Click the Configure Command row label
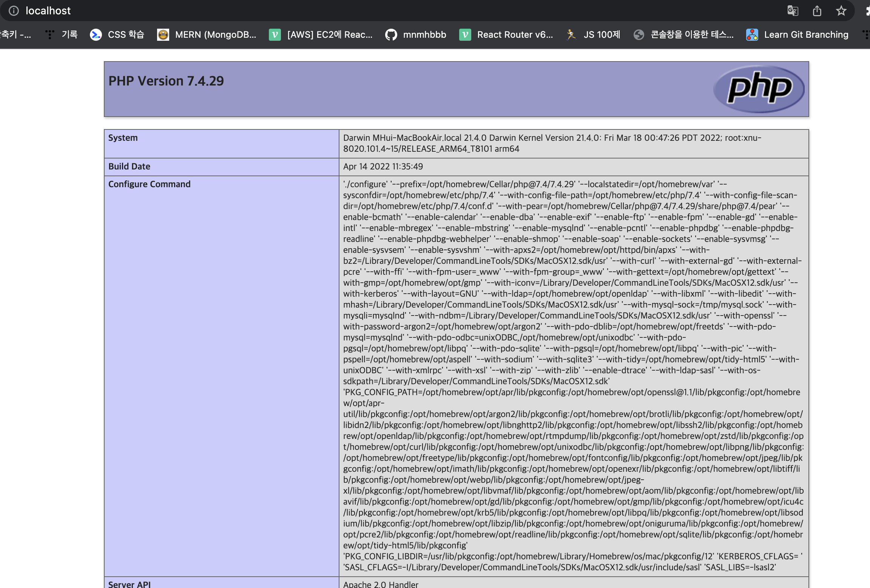Image resolution: width=870 pixels, height=588 pixels. [149, 184]
